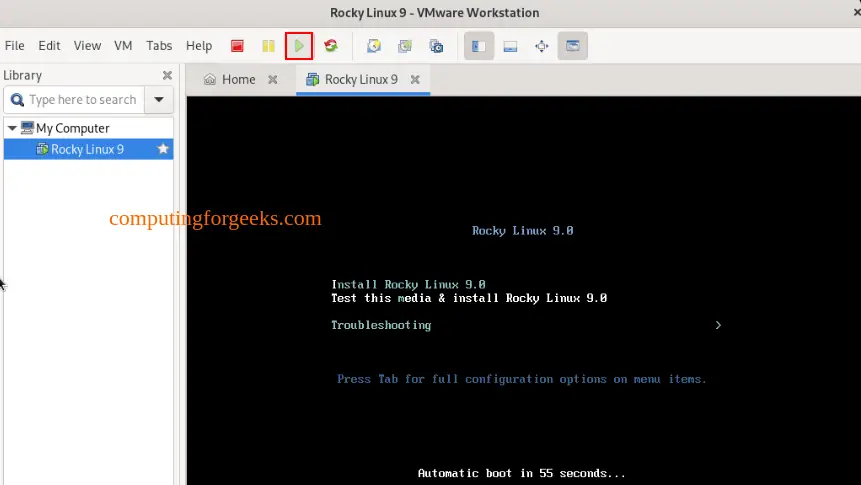The image size is (861, 485).
Task: Take a snapshot of this virtual machine
Action: [x=374, y=46]
